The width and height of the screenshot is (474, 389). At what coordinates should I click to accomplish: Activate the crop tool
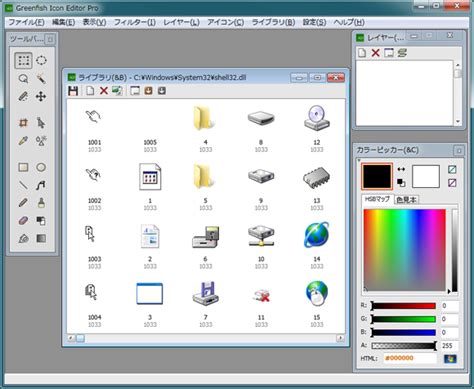click(23, 123)
